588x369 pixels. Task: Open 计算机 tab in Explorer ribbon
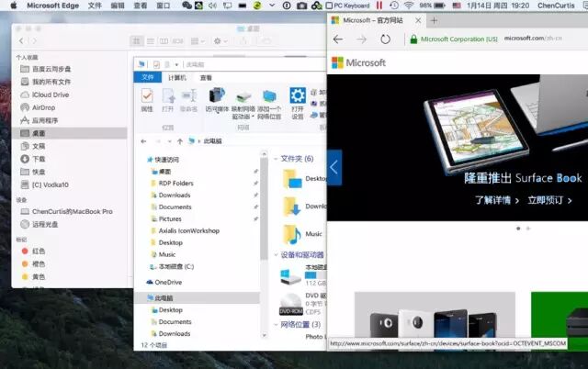(x=177, y=77)
